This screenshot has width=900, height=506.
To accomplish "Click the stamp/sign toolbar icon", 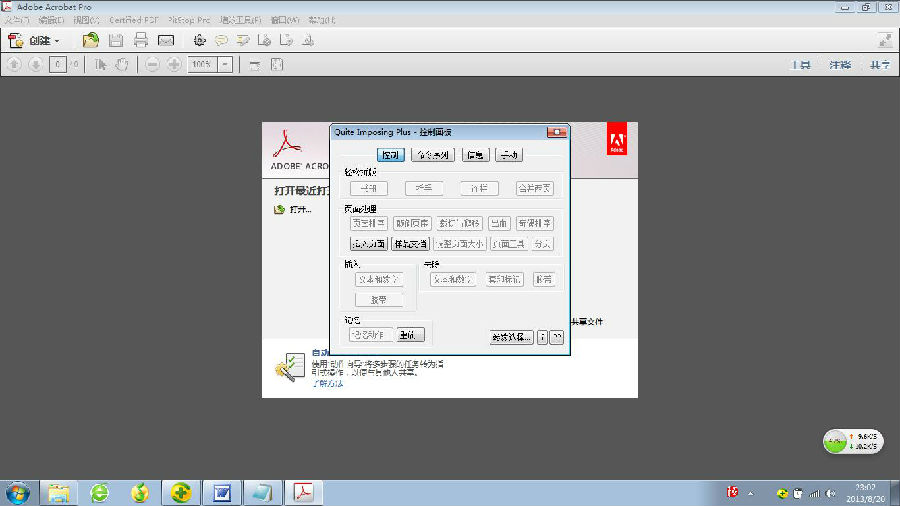I will [308, 40].
